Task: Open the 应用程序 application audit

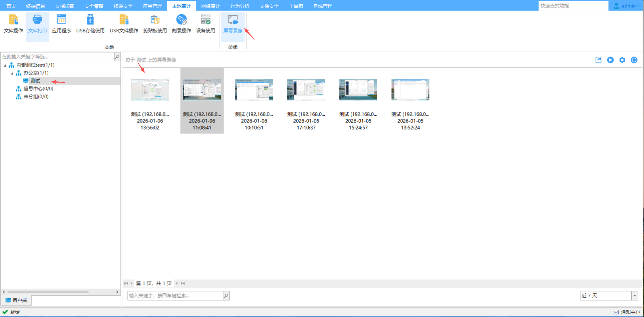Action: pyautogui.click(x=62, y=24)
